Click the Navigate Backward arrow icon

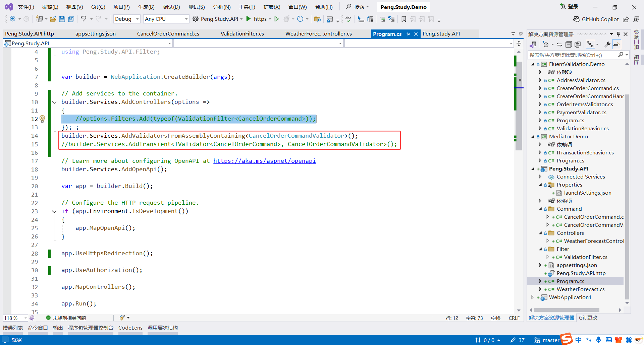pyautogui.click(x=12, y=19)
